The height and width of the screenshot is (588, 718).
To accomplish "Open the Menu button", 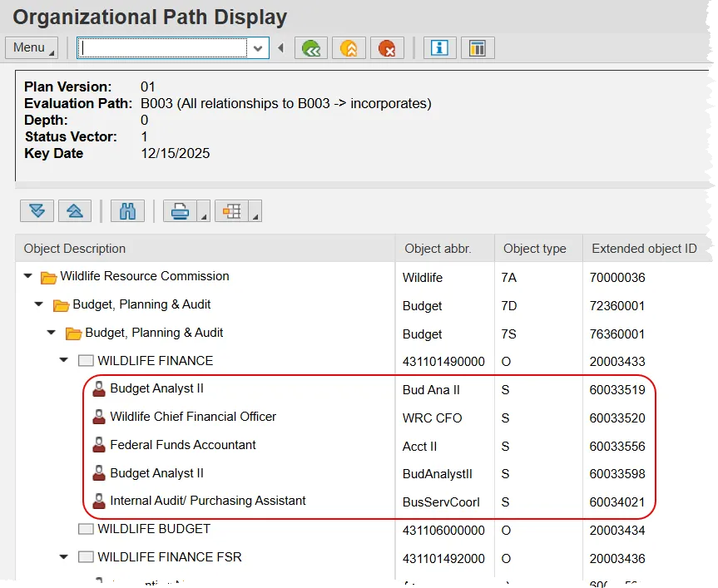I will (x=31, y=48).
